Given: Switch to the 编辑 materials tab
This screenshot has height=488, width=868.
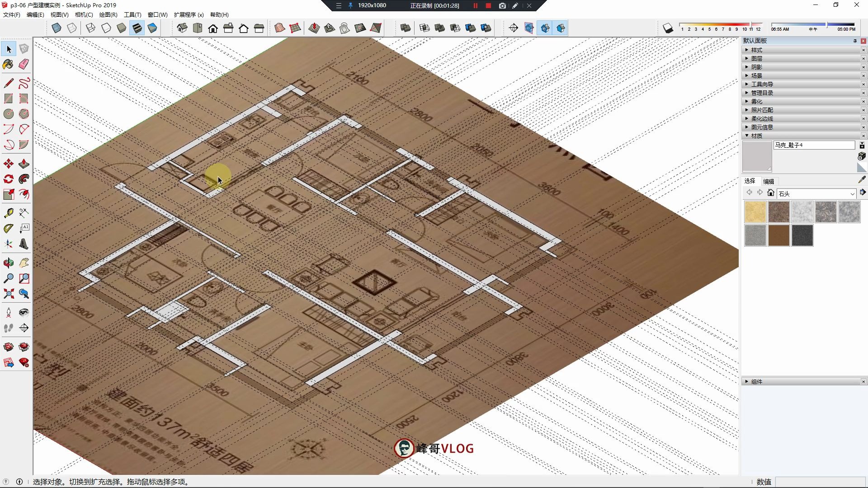Looking at the screenshot, I should 769,181.
